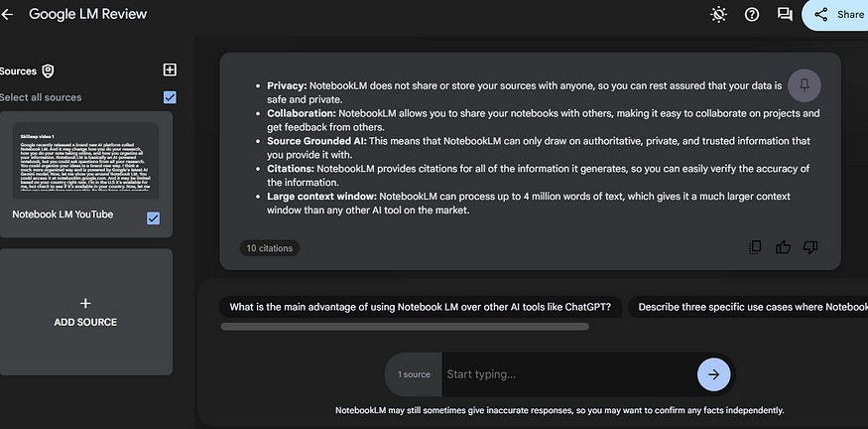This screenshot has height=429, width=868.
Task: Give the response a thumbs up
Action: (783, 247)
